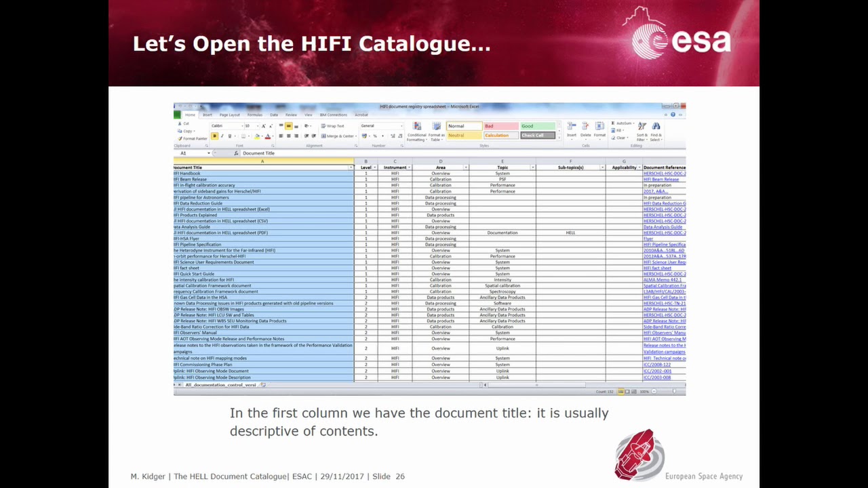Open Format as Table

[x=436, y=131]
